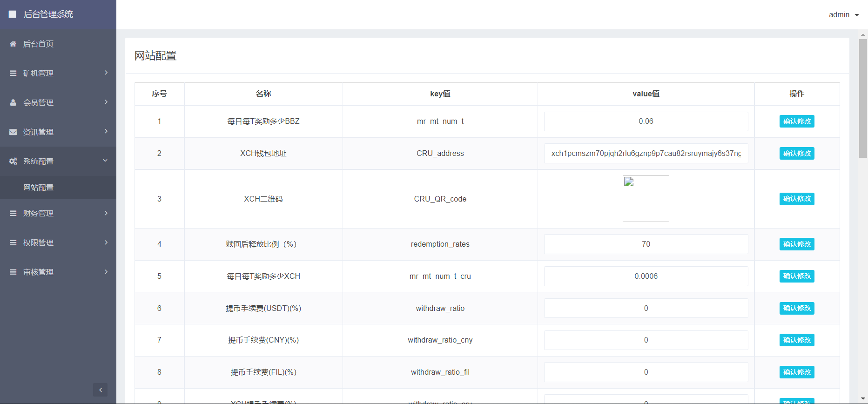The image size is (868, 404).
Task: Click the key值 column header
Action: pyautogui.click(x=440, y=94)
